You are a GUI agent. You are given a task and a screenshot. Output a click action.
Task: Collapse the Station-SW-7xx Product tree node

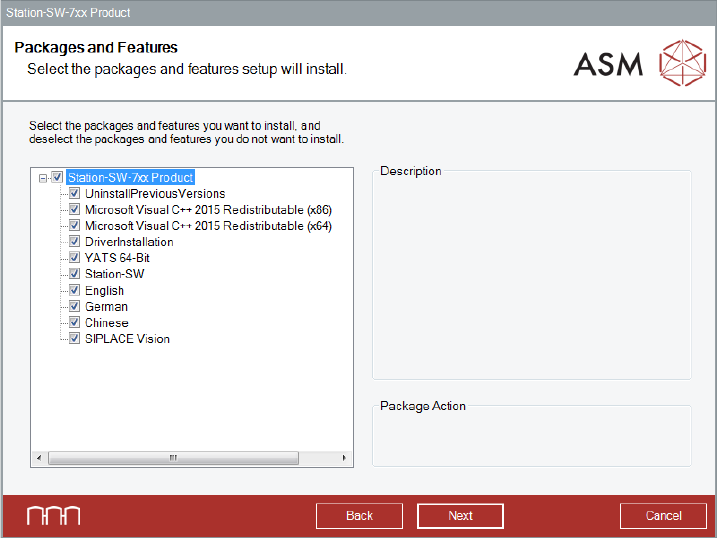[x=43, y=178]
